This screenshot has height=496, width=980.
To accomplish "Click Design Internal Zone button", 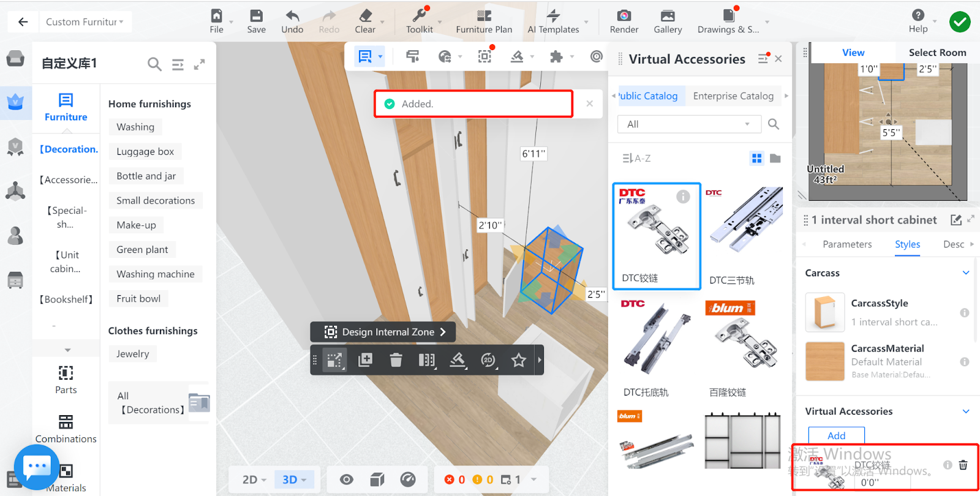I will (383, 332).
